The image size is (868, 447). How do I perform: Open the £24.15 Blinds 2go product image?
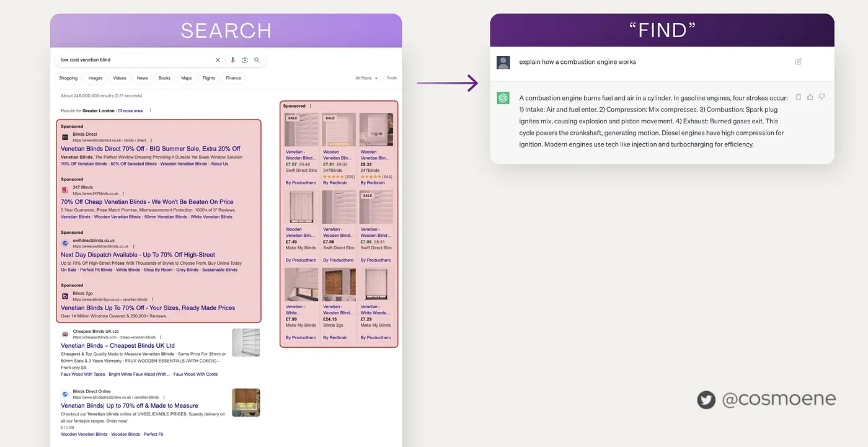339,285
